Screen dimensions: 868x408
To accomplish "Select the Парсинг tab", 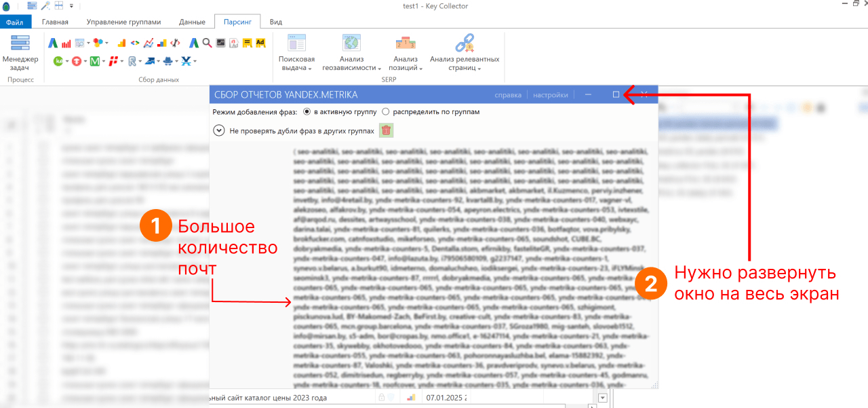I will (237, 22).
